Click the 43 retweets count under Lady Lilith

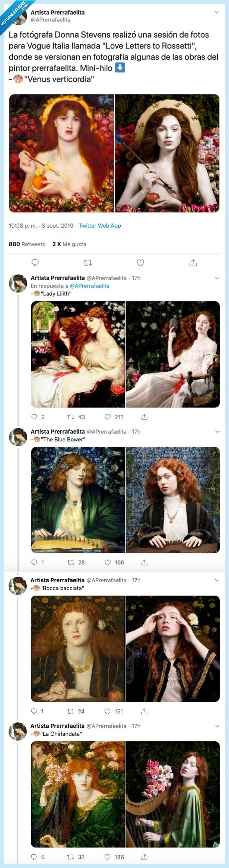click(x=80, y=417)
